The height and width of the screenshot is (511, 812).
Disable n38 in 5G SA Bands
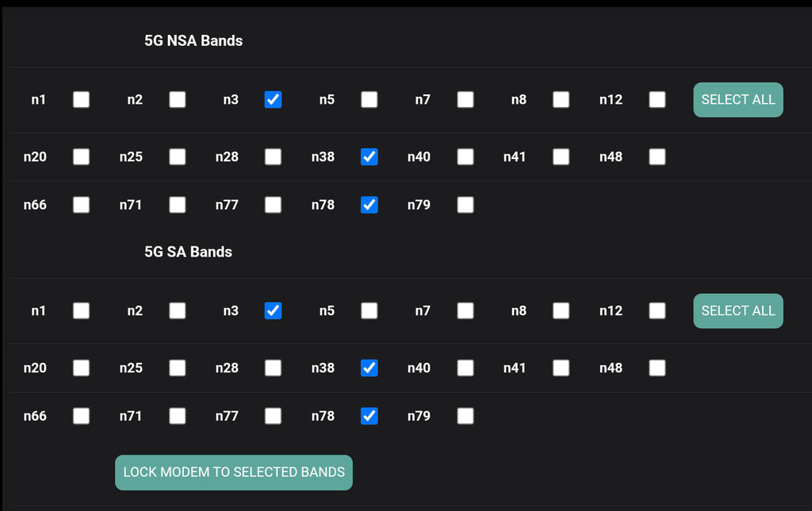369,368
